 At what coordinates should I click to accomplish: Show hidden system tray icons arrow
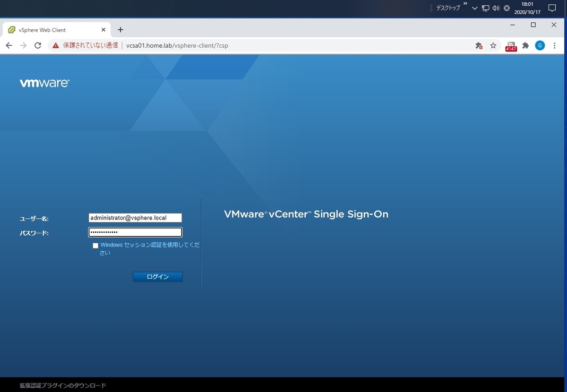[x=475, y=8]
